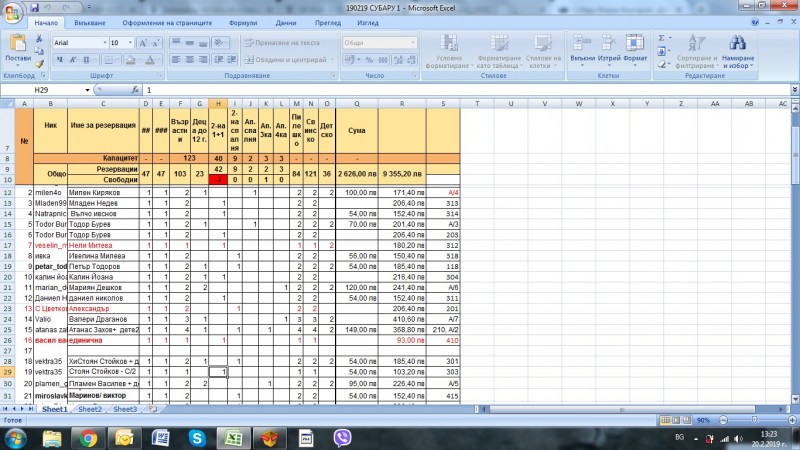Click the Increase Indent icon
This screenshot has height=450, width=800.
[x=232, y=60]
